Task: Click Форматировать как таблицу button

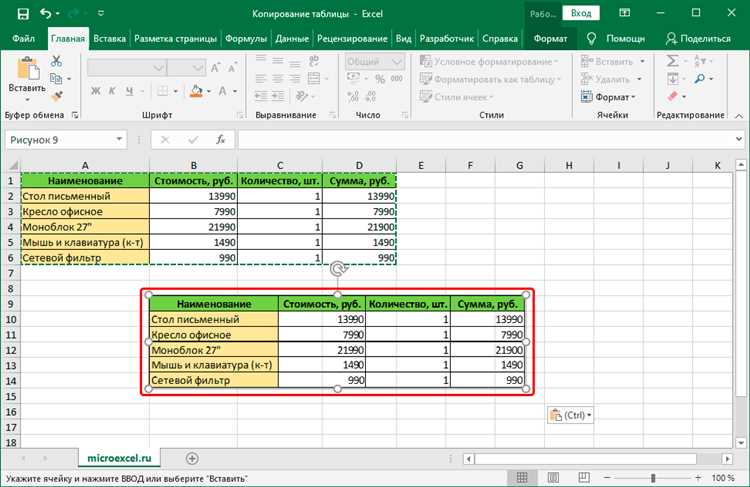Action: 490,79
